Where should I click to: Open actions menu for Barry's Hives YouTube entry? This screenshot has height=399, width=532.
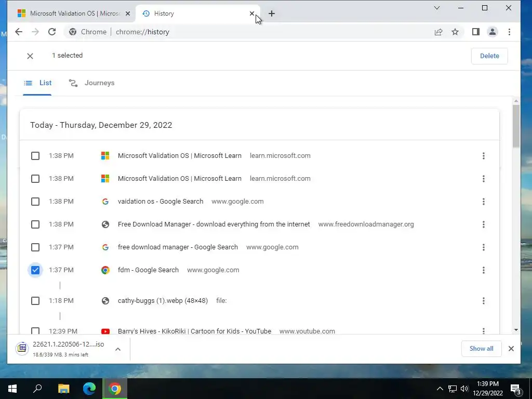(484, 331)
